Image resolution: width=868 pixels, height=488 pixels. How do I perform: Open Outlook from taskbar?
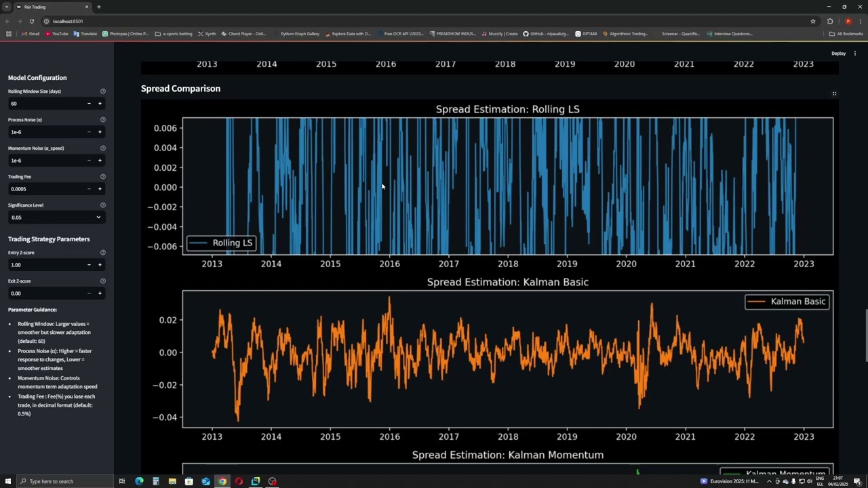click(205, 481)
